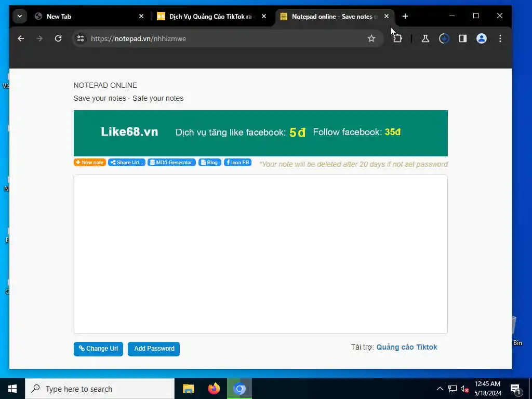Screen dimensions: 532x399
Task: Click the taskbar search box
Action: (100, 389)
